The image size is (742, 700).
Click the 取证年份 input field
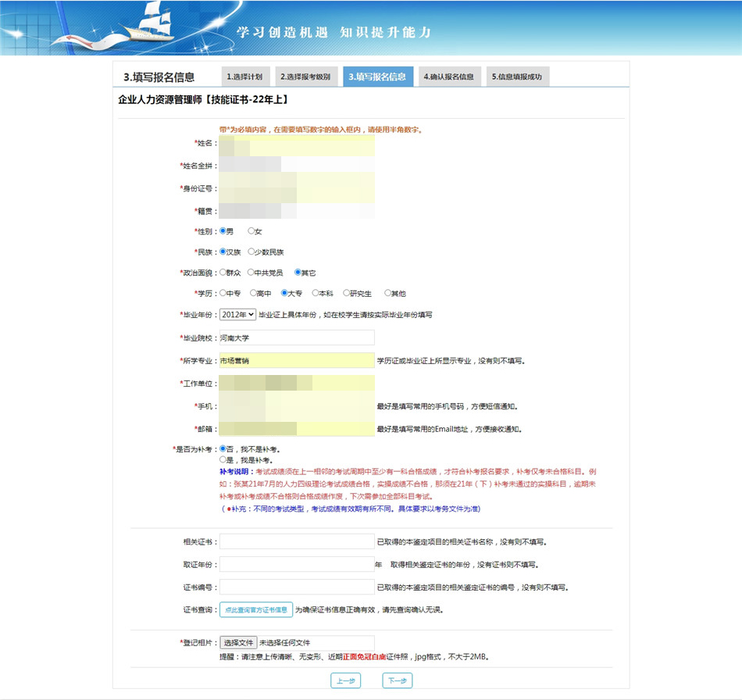297,564
